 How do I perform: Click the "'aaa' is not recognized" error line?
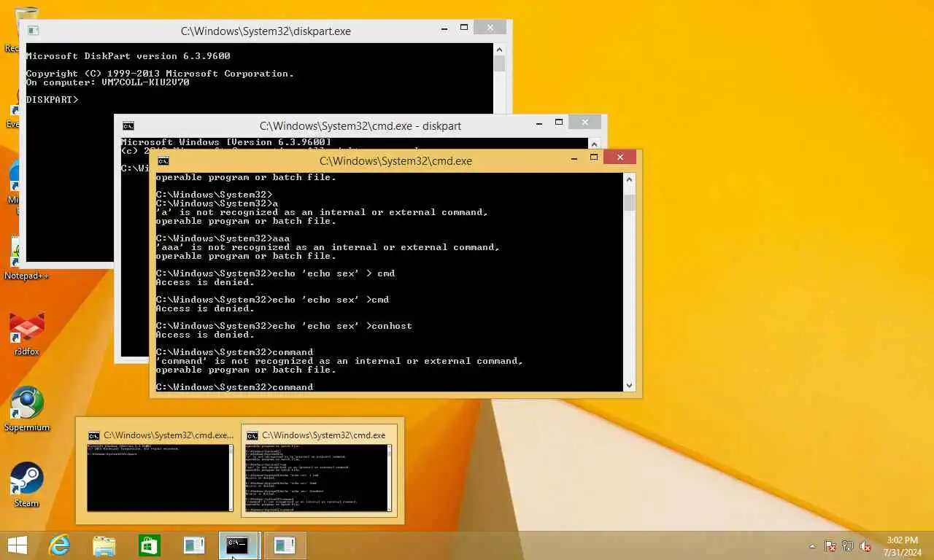[x=328, y=247]
